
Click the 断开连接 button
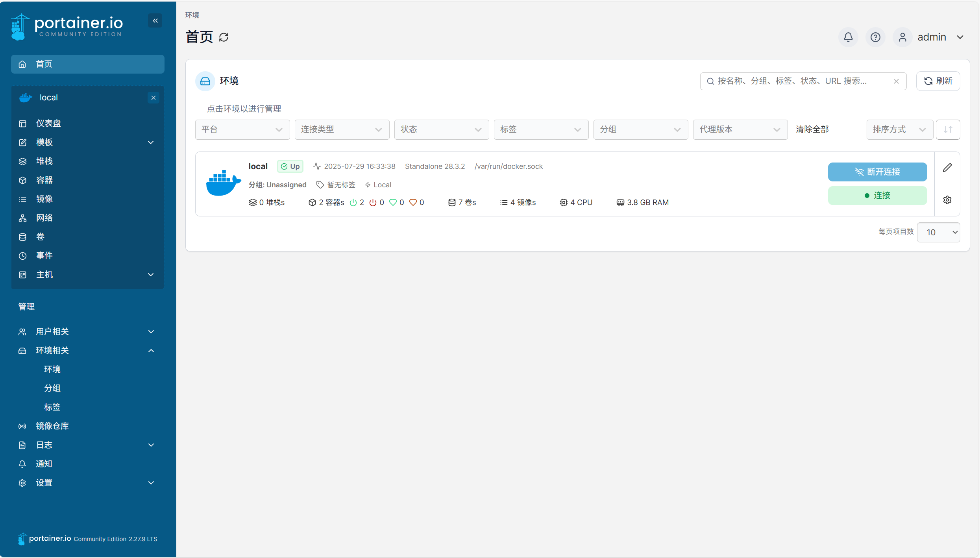coord(877,172)
